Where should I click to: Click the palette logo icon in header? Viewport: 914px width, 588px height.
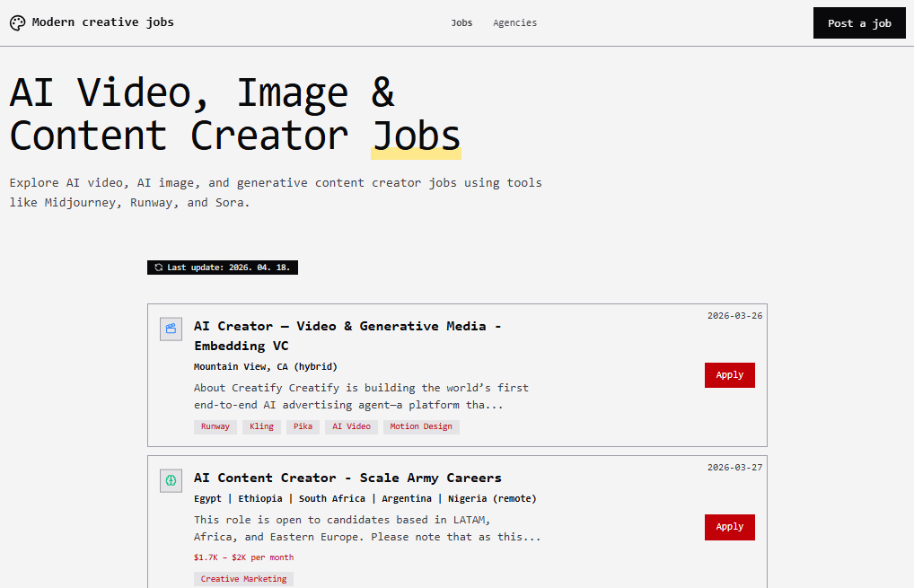click(18, 23)
